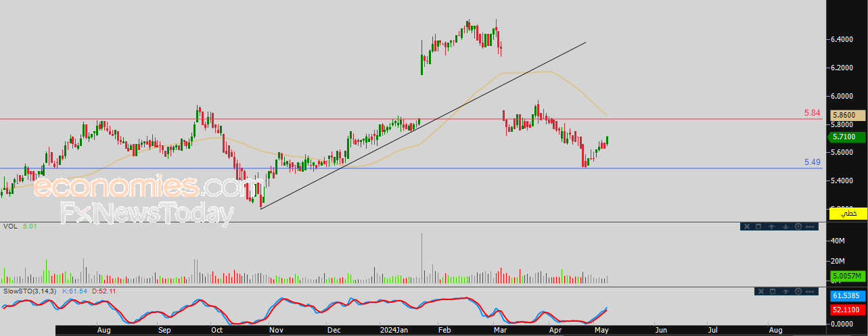Maximize the VOL panel

758,226
